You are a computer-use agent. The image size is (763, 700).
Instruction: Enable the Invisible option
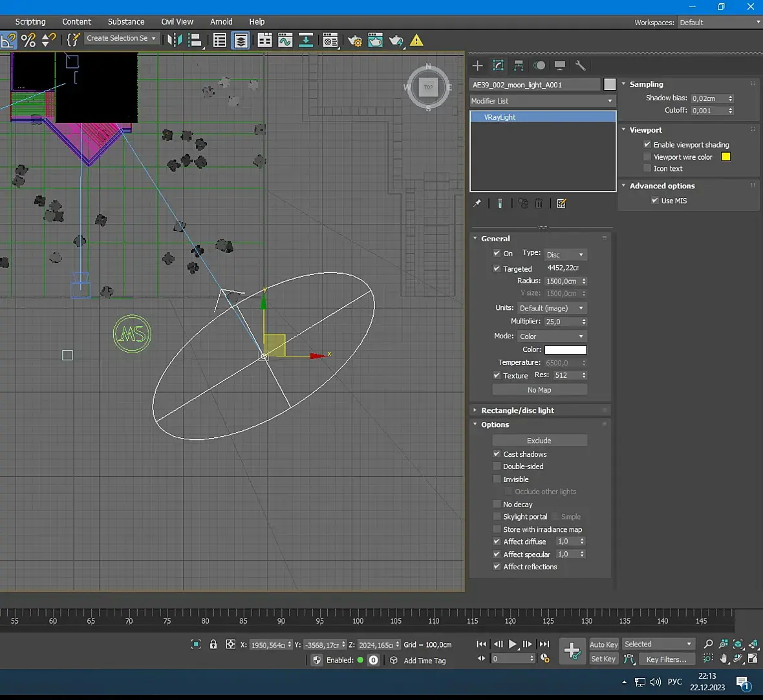497,479
